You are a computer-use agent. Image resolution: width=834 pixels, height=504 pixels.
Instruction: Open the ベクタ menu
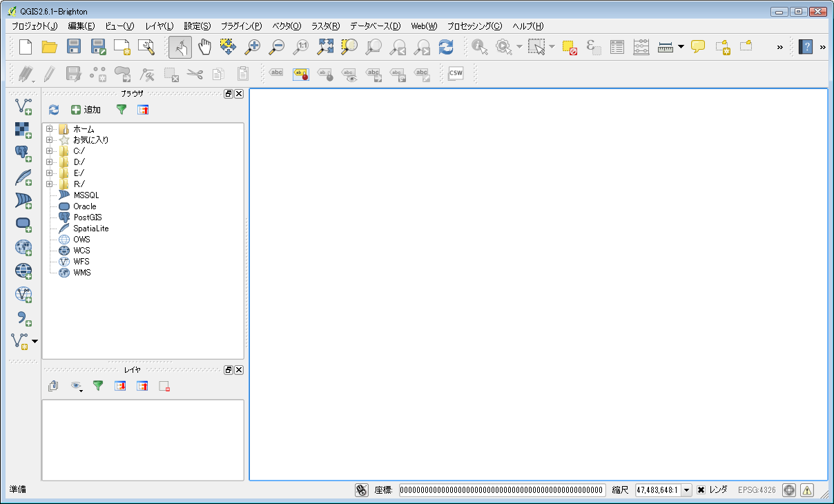point(287,26)
